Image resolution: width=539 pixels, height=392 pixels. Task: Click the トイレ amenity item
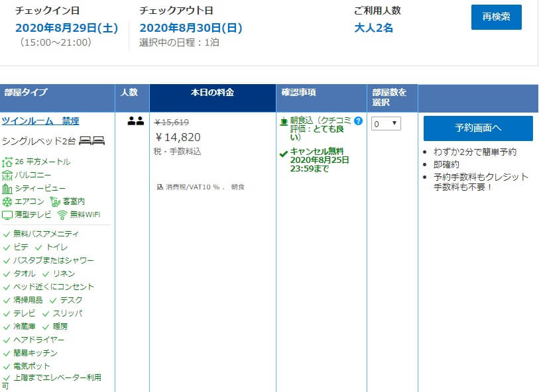pyautogui.click(x=57, y=247)
